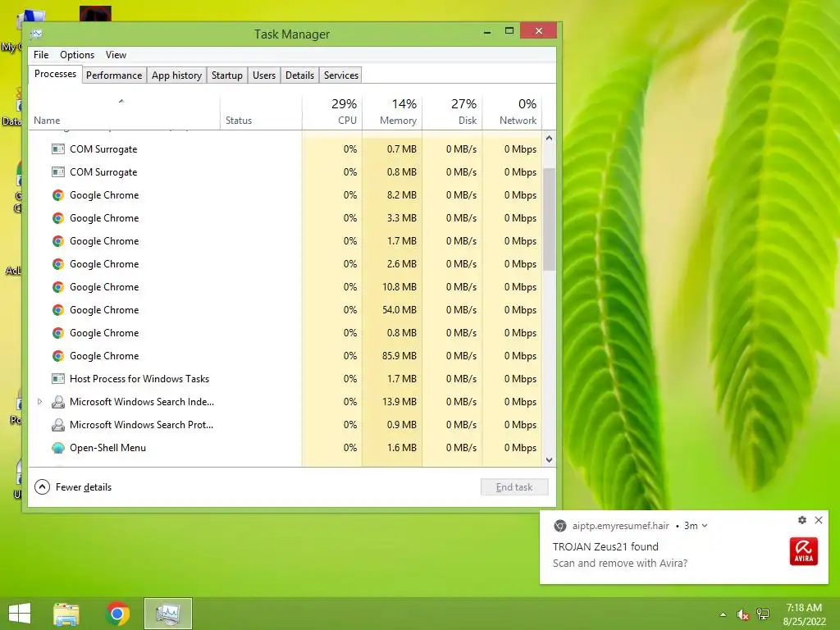Select Chrome process icon using 8.2 MB
This screenshot has height=630, width=840.
tap(58, 195)
